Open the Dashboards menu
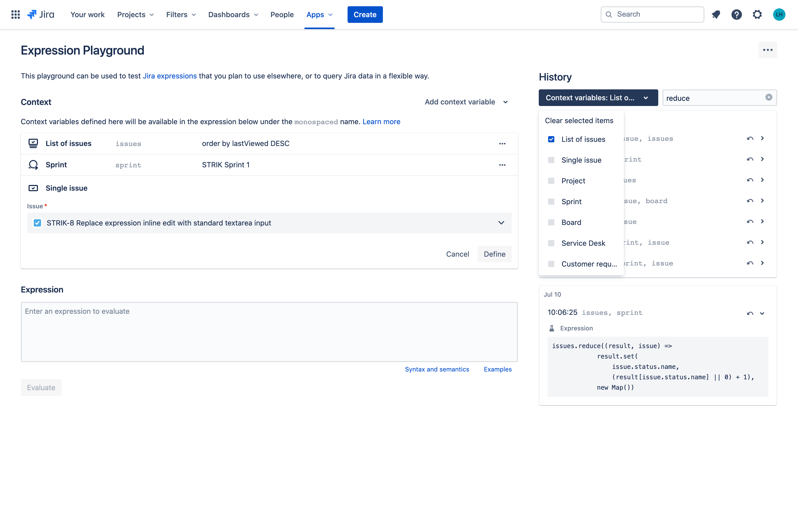Image resolution: width=798 pixels, height=532 pixels. click(233, 15)
